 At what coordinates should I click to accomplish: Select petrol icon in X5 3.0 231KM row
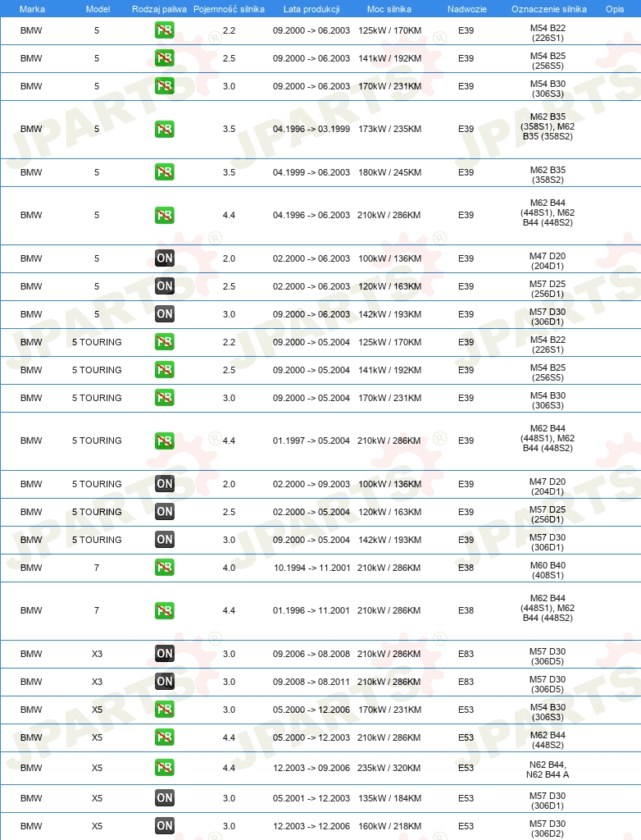[165, 710]
